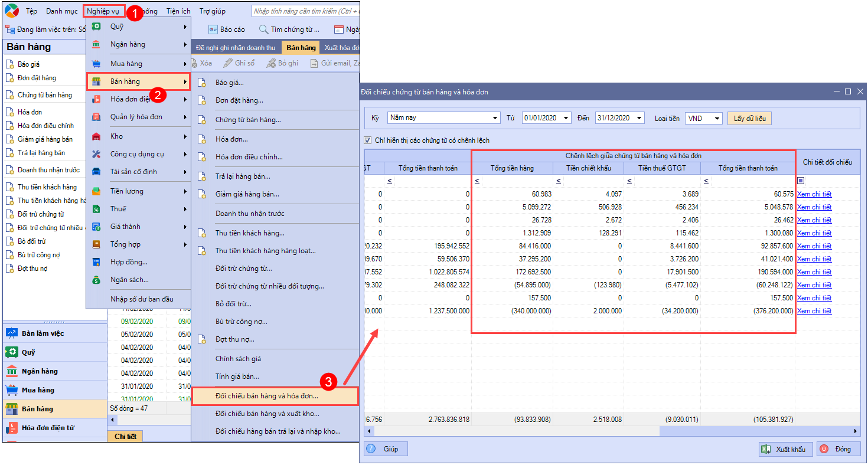Viewport: 868px width, 465px height.
Task: Click the Kho warehouse icon in menu
Action: [97, 136]
